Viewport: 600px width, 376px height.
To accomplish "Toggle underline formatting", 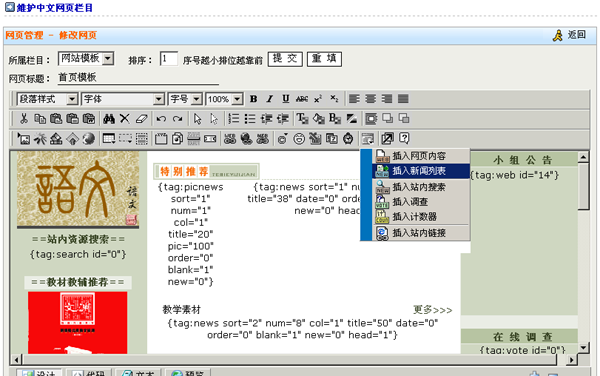I will (285, 99).
